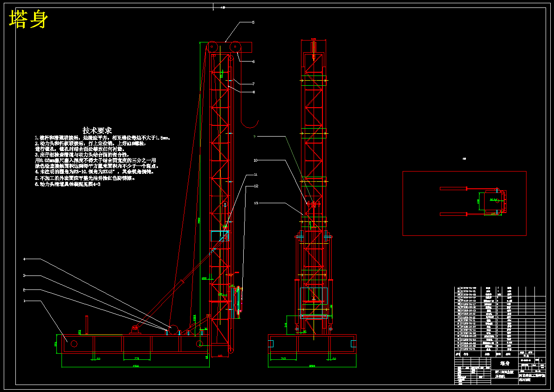This screenshot has height=392, width=554.
Task: Click requirement line 5 about 红色防锈漆
Action: [85, 178]
